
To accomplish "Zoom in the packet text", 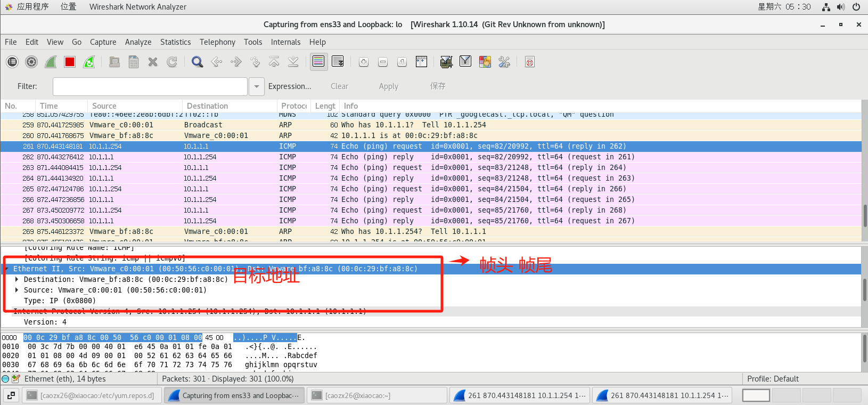I will 364,62.
